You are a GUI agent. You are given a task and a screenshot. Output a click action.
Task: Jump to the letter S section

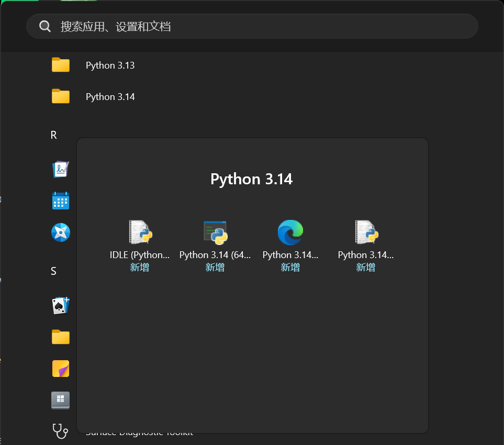(53, 271)
